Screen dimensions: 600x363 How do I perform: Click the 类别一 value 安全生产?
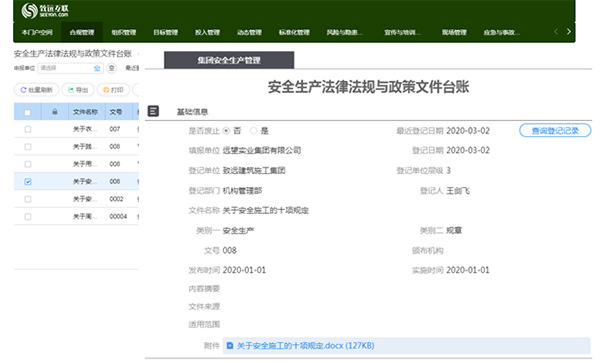point(238,231)
